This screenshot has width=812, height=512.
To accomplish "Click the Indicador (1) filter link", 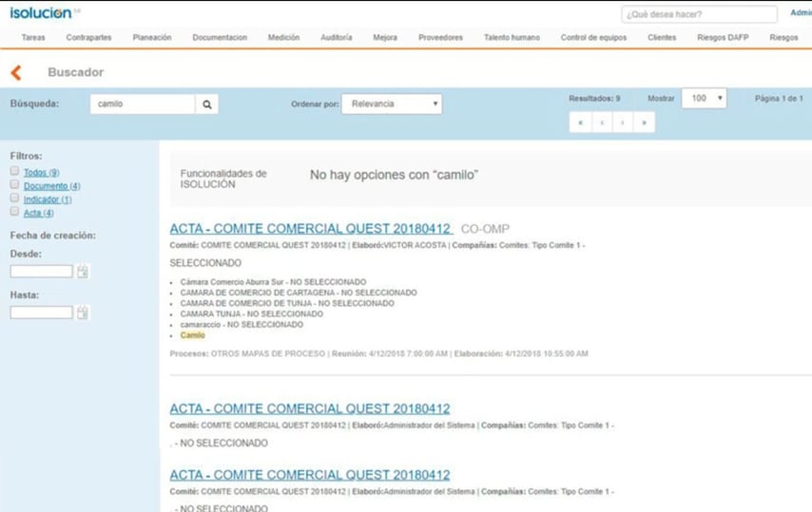I will pos(48,199).
